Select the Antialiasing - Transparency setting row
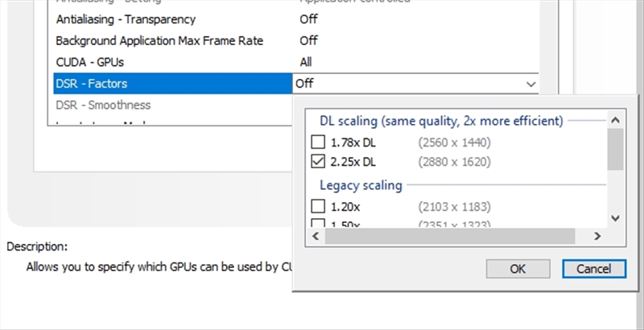644x330 pixels. pyautogui.click(x=126, y=19)
